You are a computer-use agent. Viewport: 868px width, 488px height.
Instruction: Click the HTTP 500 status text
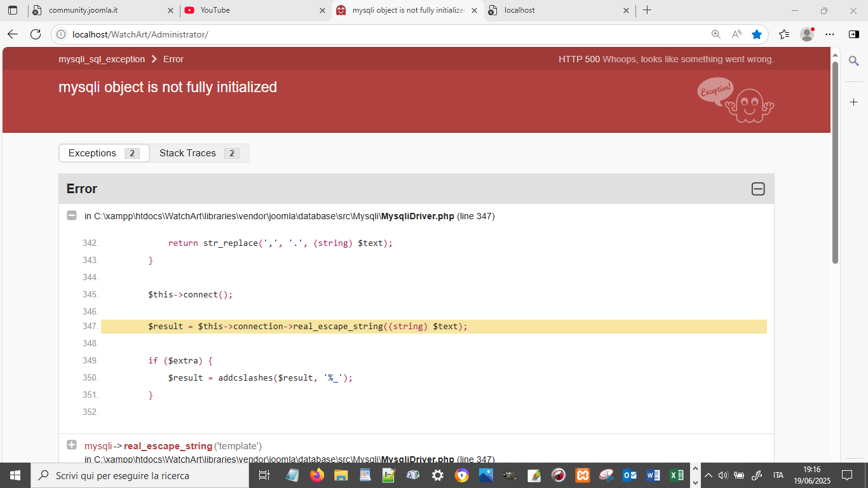579,59
